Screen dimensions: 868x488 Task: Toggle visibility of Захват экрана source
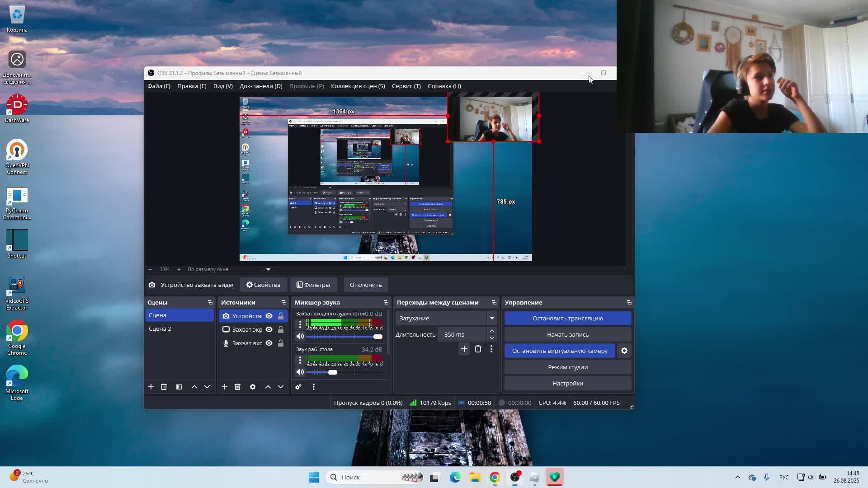[269, 329]
